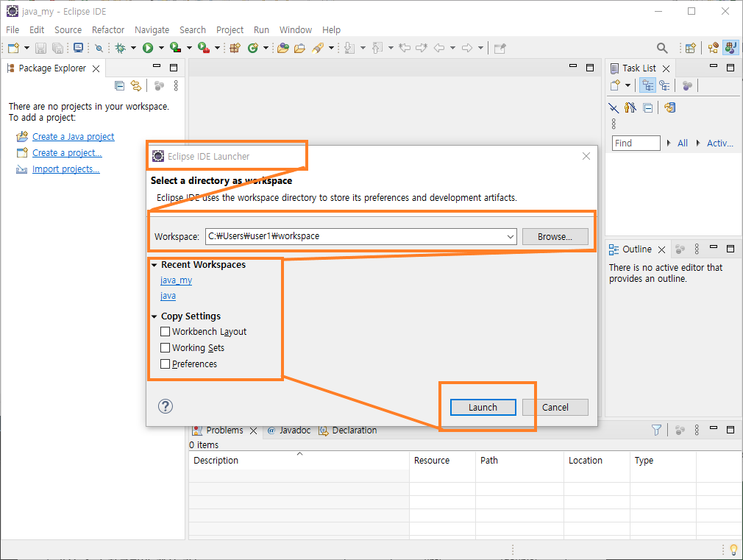Viewport: 743px width, 560px height.
Task: Click the Scheduled view icon in Task List
Action: pos(665,86)
